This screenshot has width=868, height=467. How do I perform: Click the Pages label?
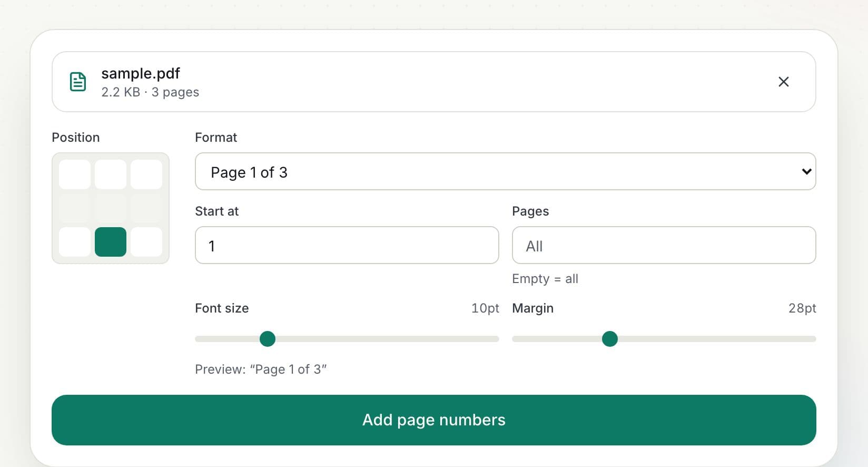530,211
